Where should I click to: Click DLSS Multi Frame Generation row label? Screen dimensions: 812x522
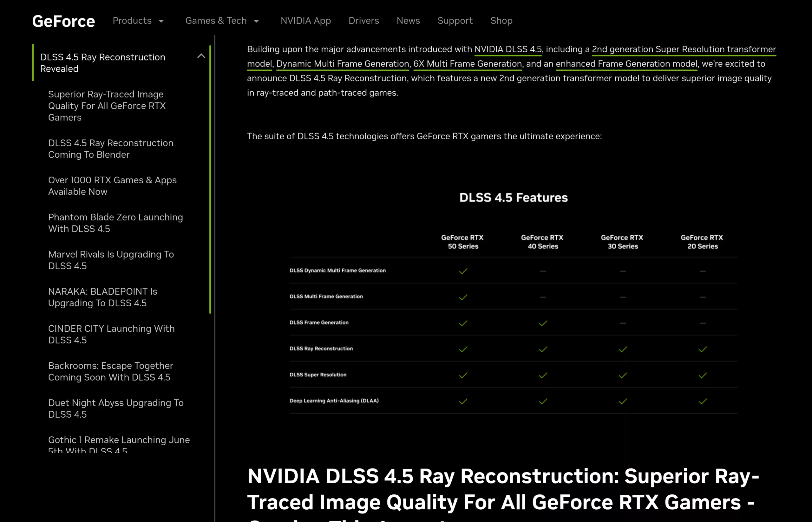pos(326,297)
